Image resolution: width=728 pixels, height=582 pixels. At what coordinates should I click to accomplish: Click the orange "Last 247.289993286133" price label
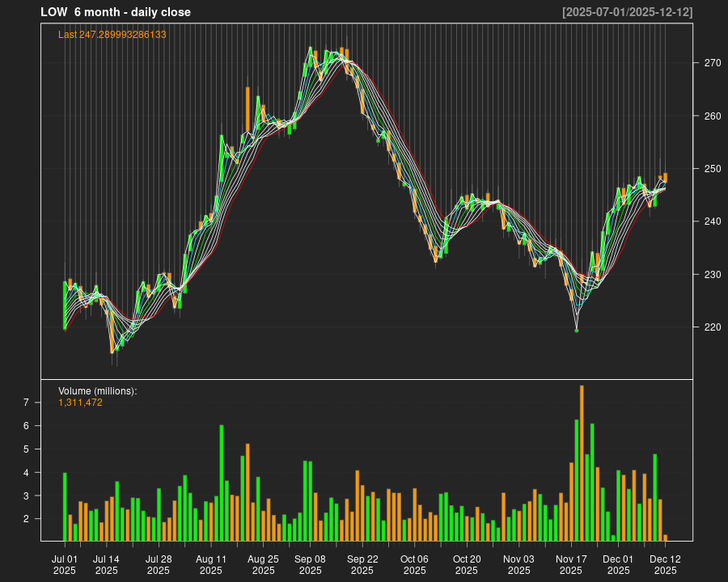click(x=112, y=35)
